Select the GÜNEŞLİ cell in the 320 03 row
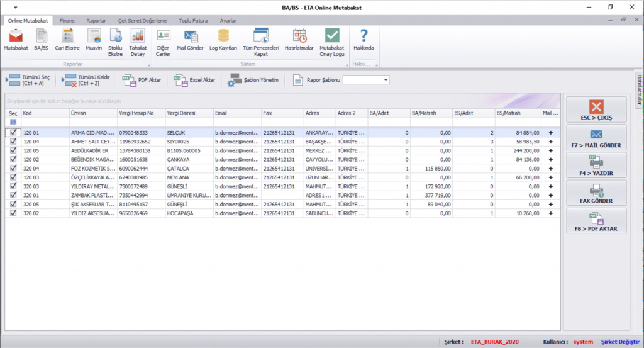Viewport: 644px width, 348px height. [x=189, y=186]
